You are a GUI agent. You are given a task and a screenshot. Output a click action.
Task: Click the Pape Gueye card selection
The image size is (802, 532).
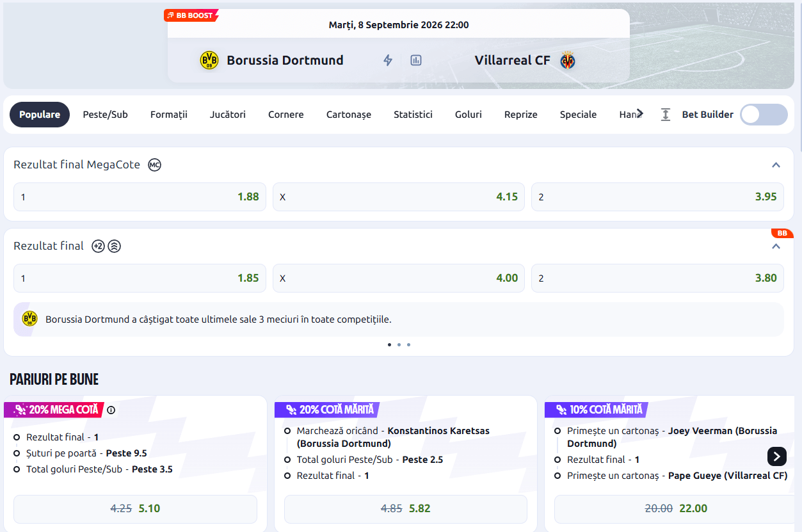[x=677, y=476]
